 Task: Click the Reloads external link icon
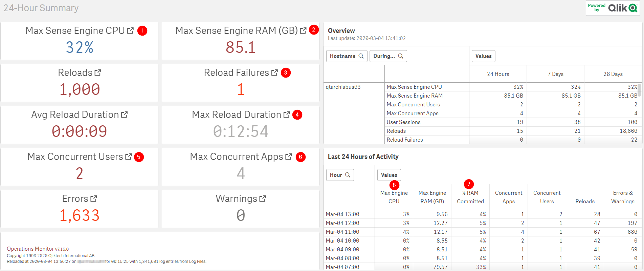coord(98,73)
